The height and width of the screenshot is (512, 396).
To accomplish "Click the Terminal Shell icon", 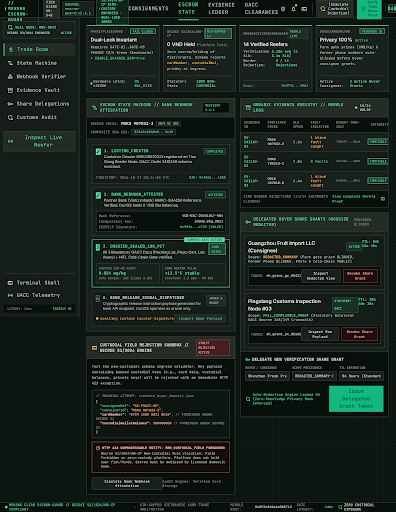I will (x=10, y=283).
